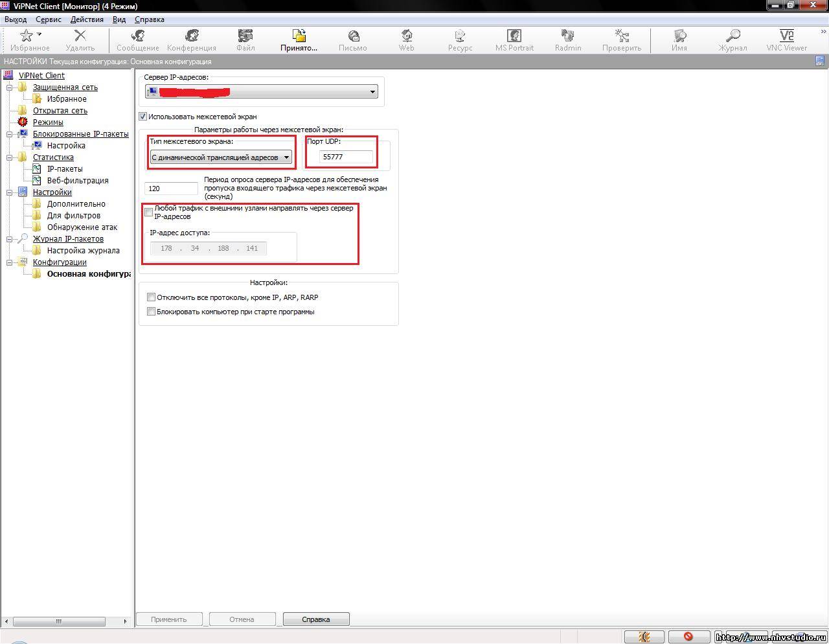This screenshot has width=829, height=644.
Task: Start a Конференция from the toolbar
Action: pyautogui.click(x=192, y=36)
